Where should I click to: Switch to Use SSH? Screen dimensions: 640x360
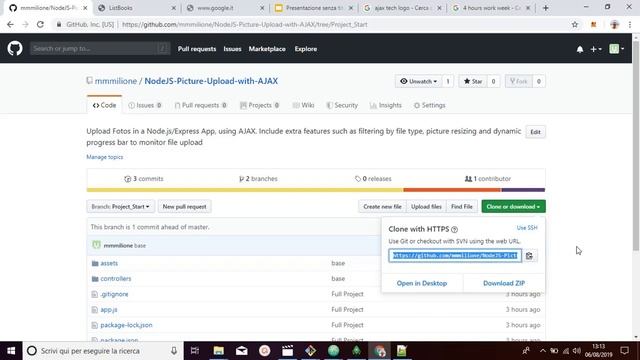pyautogui.click(x=527, y=228)
